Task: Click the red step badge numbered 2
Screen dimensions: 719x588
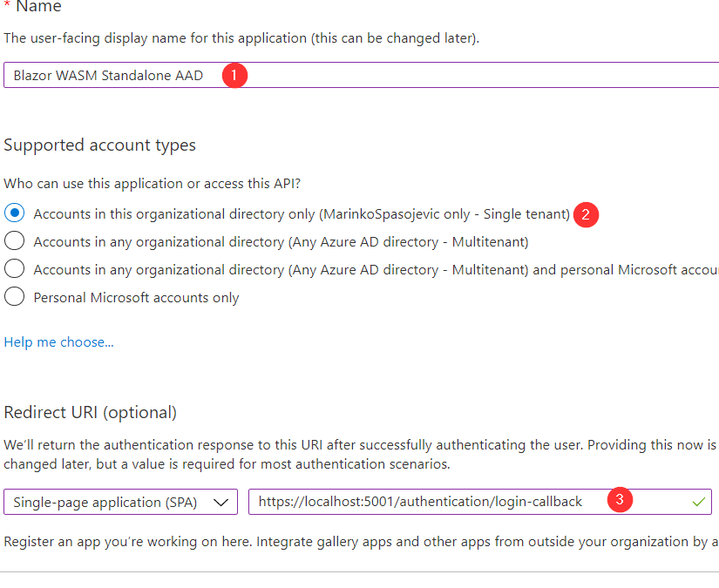Action: [587, 214]
